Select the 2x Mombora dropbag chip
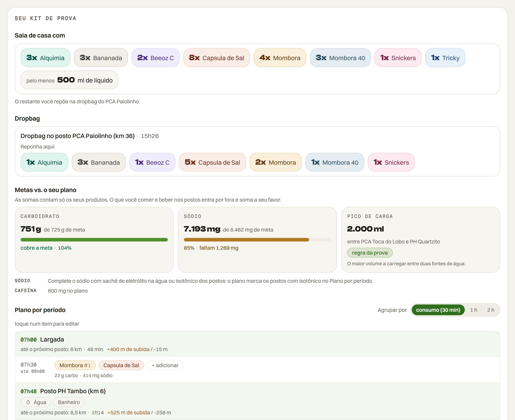515x420 pixels. tap(276, 162)
